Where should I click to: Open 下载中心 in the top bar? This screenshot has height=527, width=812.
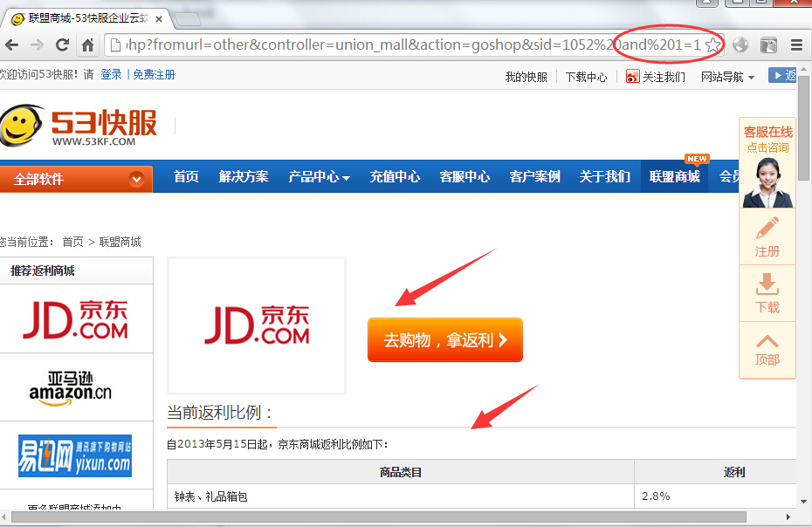pyautogui.click(x=586, y=77)
